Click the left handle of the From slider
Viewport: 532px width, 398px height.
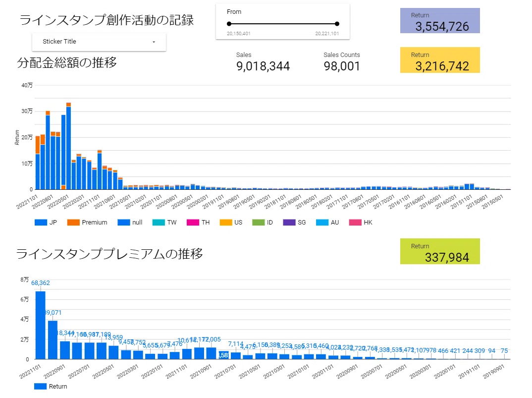(x=229, y=24)
